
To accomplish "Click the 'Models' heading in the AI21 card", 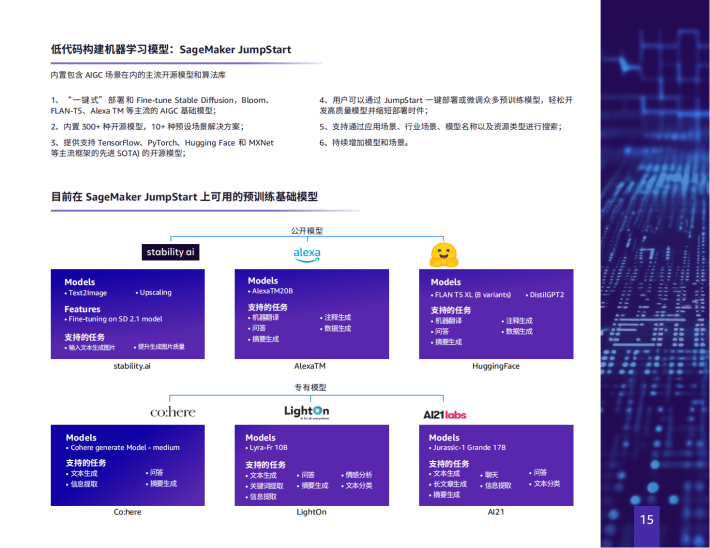I will pos(444,437).
